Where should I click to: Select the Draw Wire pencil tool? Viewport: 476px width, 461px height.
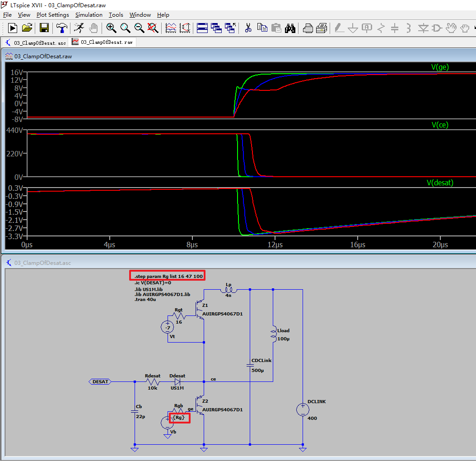[x=339, y=28]
